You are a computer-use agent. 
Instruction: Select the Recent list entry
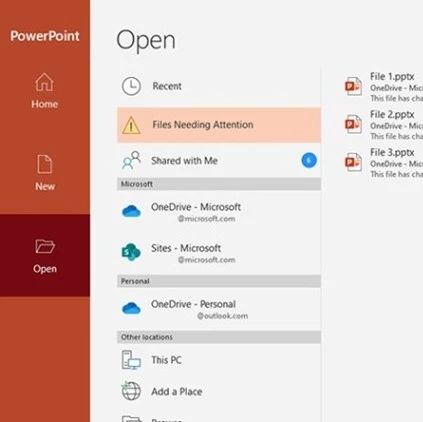219,86
